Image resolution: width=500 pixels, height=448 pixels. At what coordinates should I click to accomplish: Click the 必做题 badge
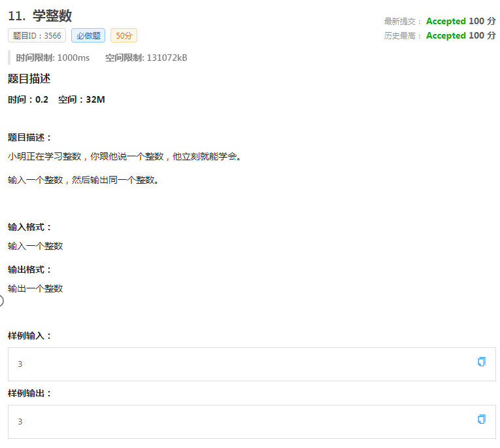(x=88, y=35)
